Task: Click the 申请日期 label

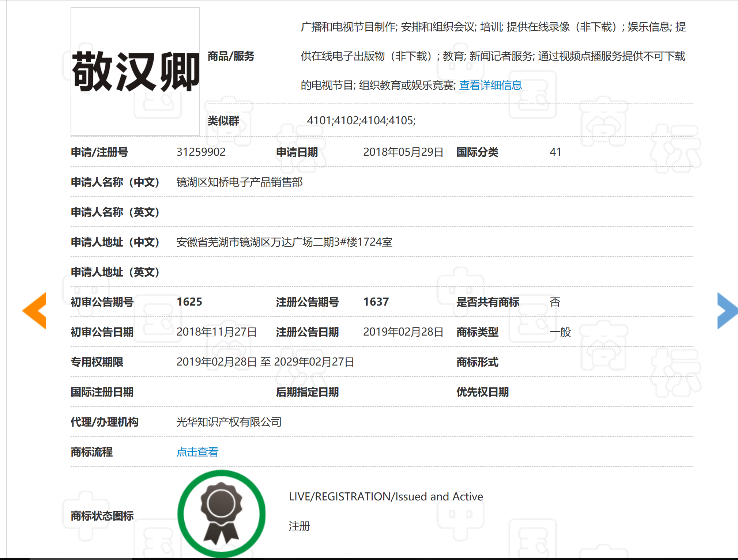Action: 297,152
